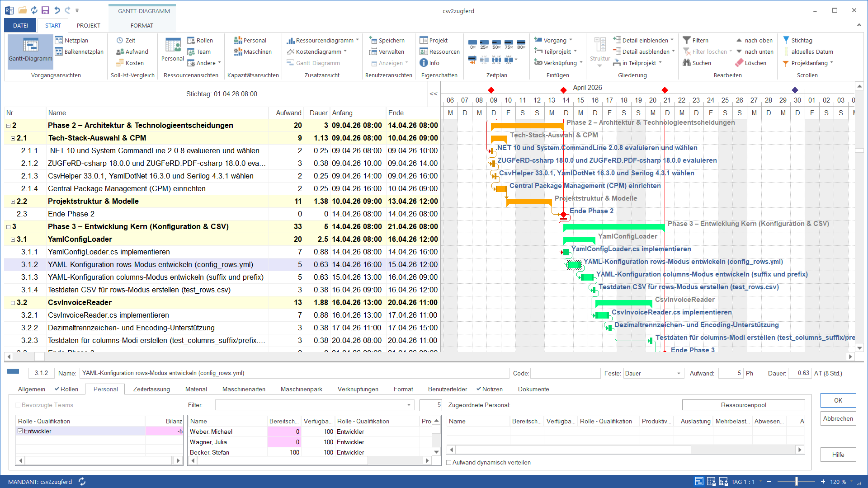
Task: Open Projekt properties
Action: (434, 40)
